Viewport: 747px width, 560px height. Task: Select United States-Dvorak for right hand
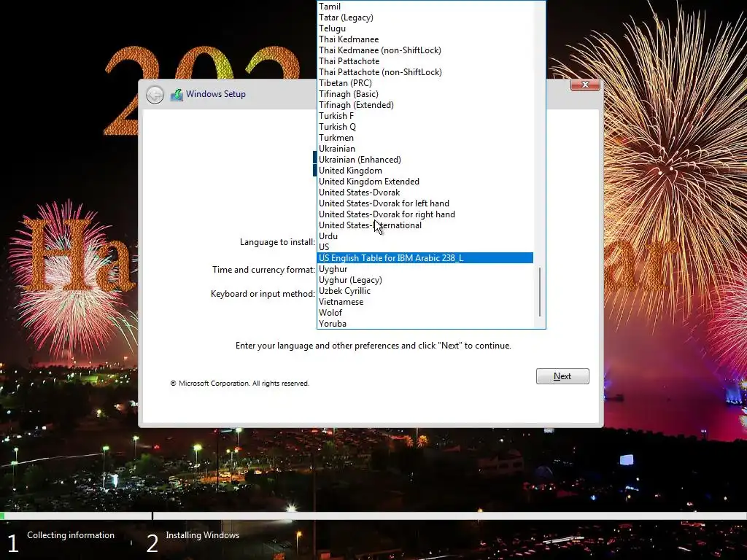click(425, 214)
